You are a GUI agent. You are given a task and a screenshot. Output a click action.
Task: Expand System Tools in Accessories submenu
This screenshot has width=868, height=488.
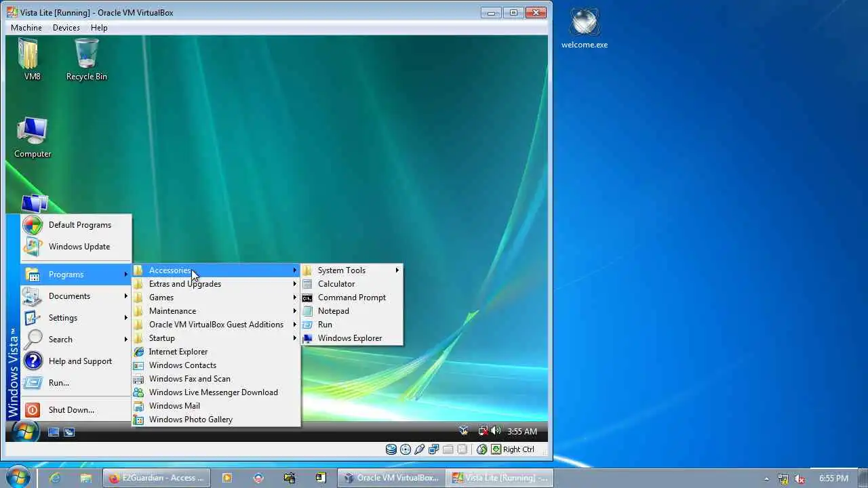tap(352, 270)
